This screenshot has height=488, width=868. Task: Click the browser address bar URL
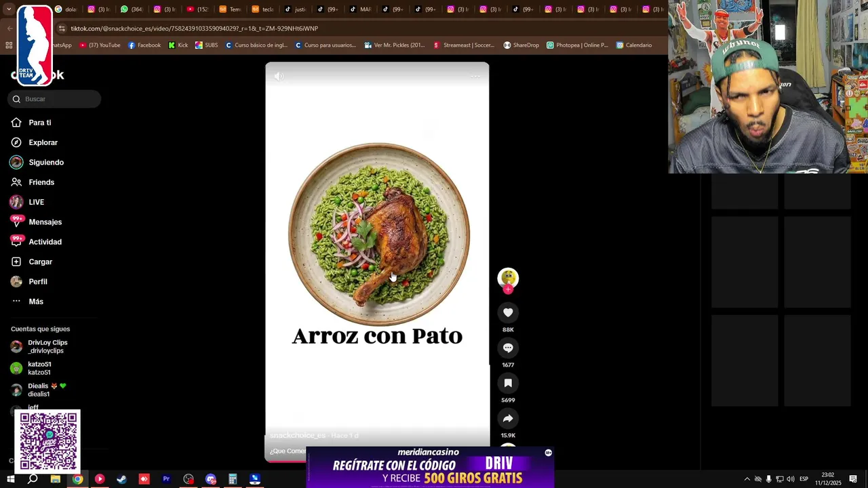click(x=195, y=28)
